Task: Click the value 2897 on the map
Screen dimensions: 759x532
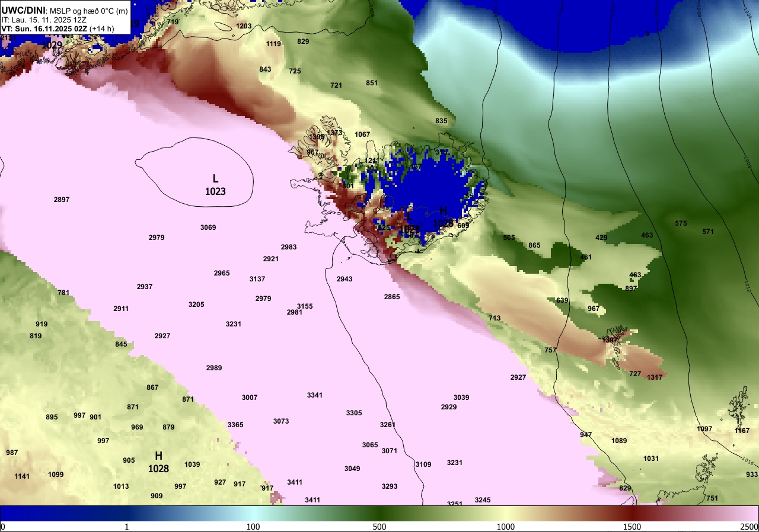Action: click(62, 200)
